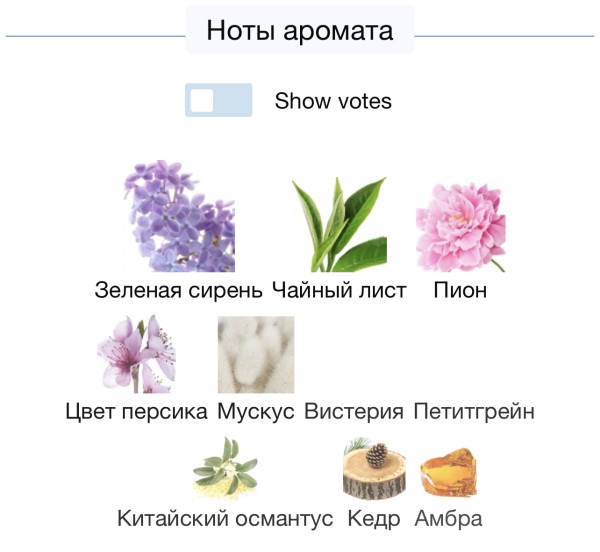Click the Пион text label

(x=460, y=290)
